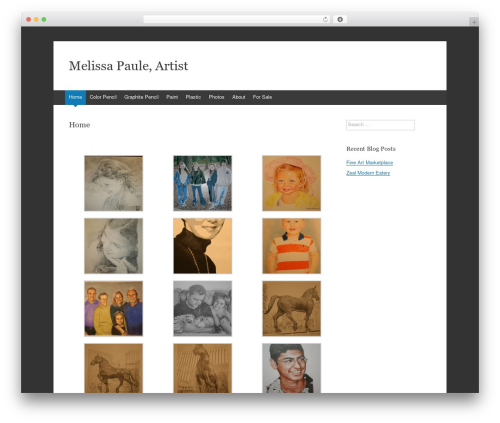Open the smiling man with glasses portrait
500x423 pixels.
291,368
